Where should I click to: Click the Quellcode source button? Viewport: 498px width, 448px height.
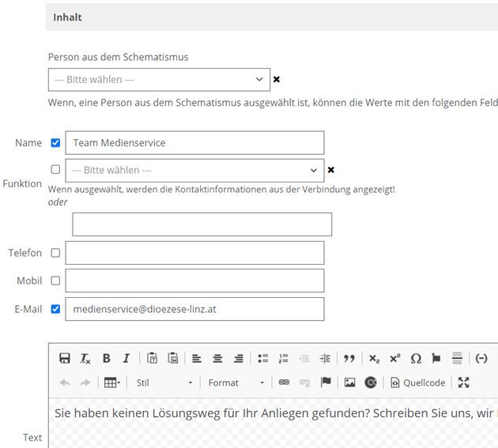click(418, 382)
